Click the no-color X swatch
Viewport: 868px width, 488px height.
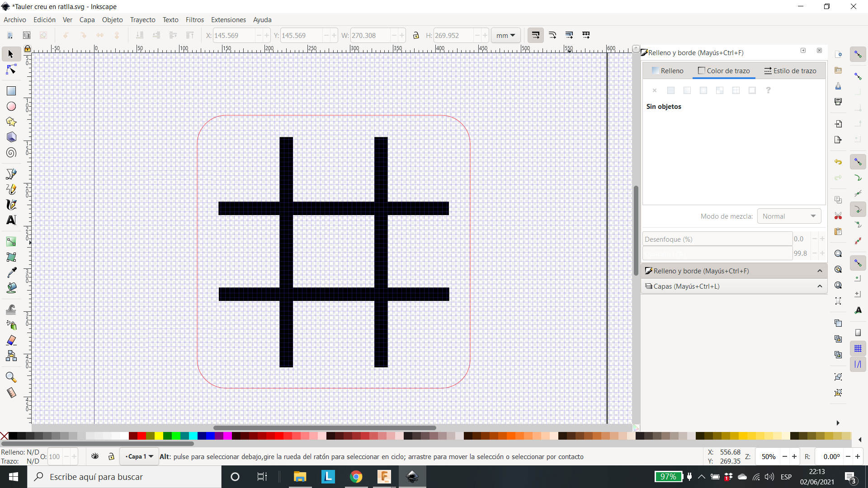[x=4, y=436]
